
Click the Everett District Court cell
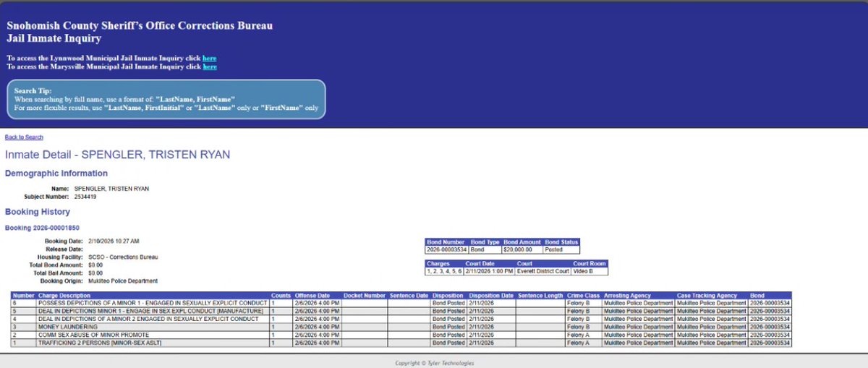pos(543,271)
